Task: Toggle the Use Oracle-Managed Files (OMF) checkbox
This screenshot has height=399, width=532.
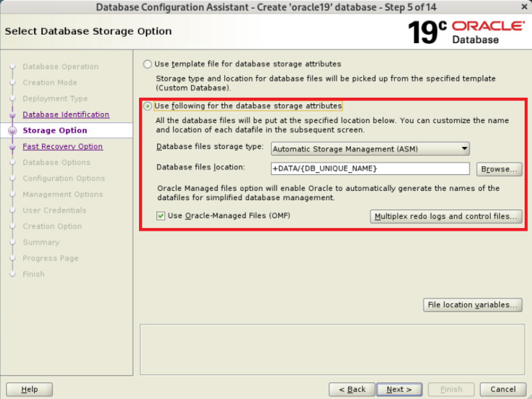Action: [161, 215]
